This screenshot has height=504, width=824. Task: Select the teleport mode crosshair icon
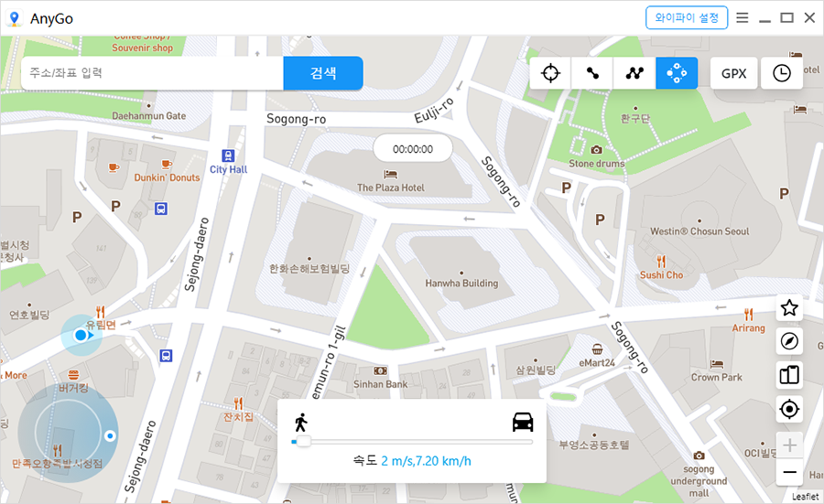pyautogui.click(x=550, y=73)
